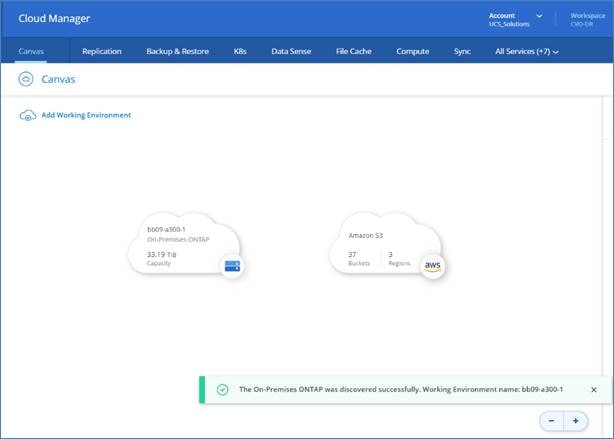This screenshot has width=614, height=439.
Task: Click the Cloud Manager title
Action: click(54, 18)
